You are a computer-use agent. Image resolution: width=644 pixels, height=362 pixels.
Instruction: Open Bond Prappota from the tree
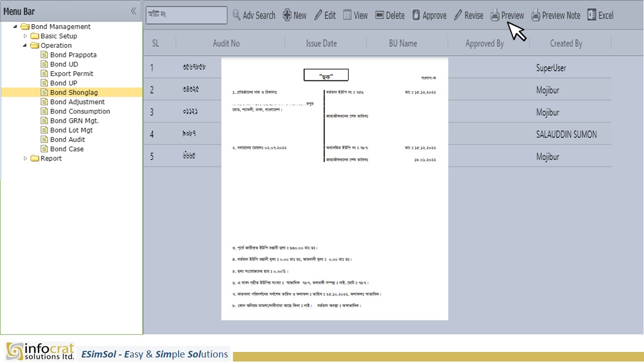click(x=73, y=55)
